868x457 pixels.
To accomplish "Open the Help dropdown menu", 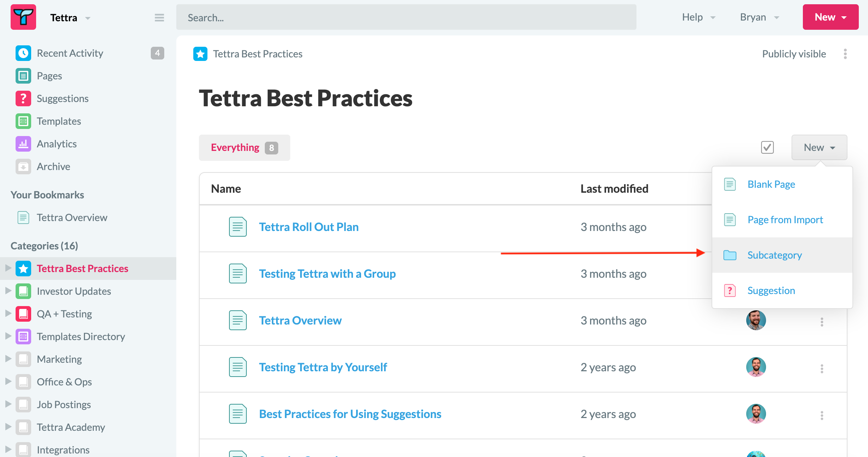I will pos(698,17).
